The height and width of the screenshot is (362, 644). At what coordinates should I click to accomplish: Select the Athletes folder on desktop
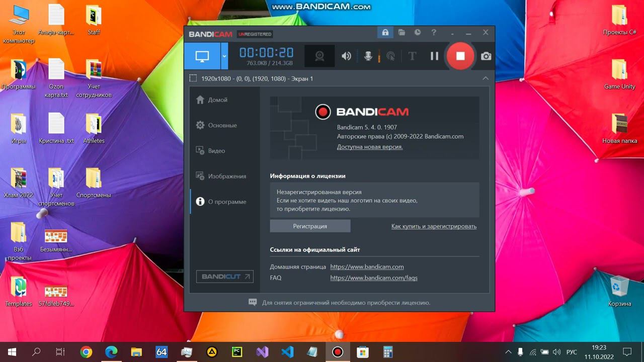94,129
